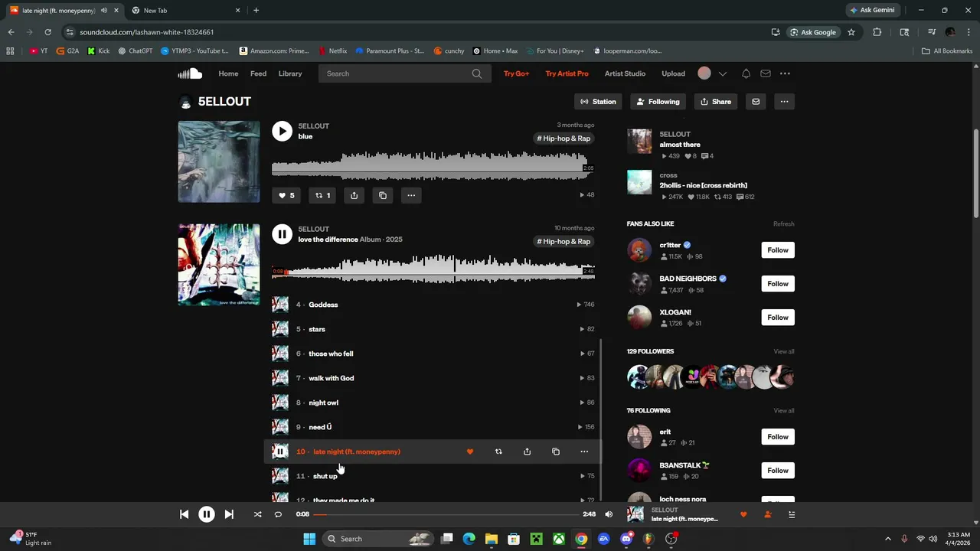
Task: Share late night track in list
Action: (x=527, y=452)
